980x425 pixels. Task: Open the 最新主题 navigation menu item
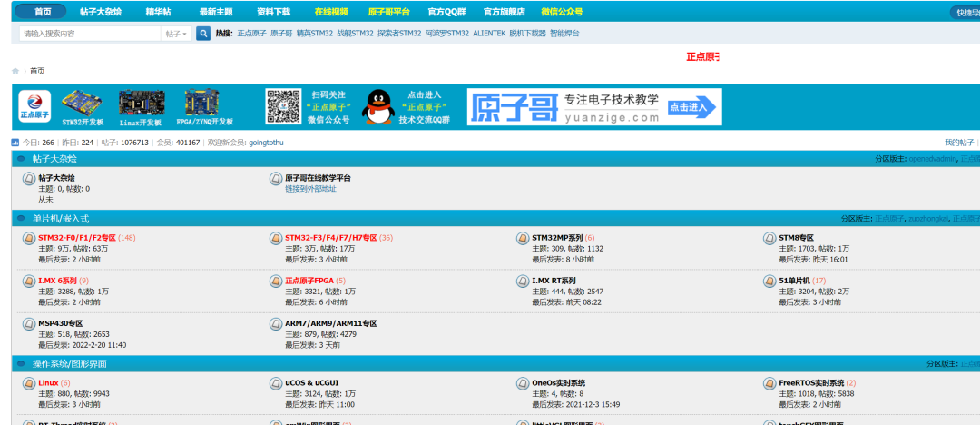(x=216, y=12)
